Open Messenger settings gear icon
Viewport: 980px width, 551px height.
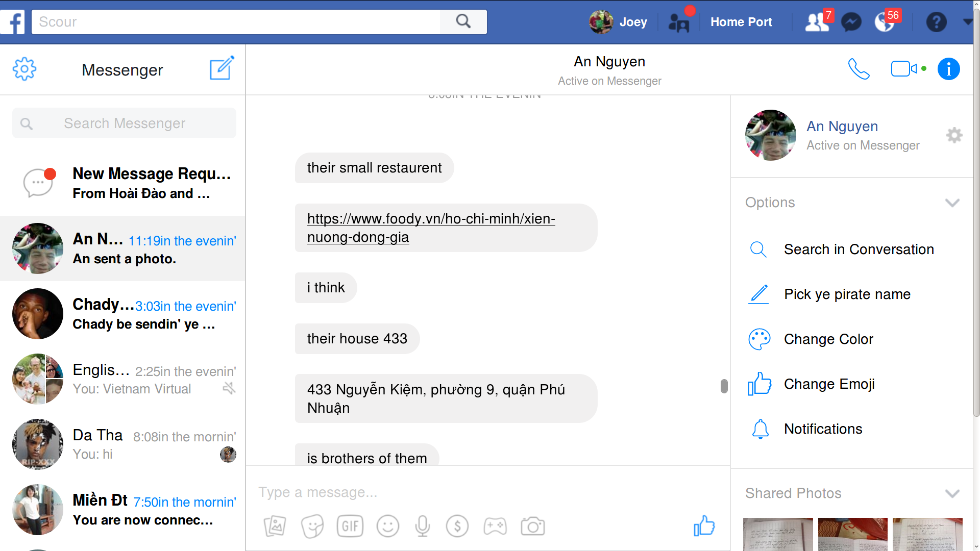24,69
